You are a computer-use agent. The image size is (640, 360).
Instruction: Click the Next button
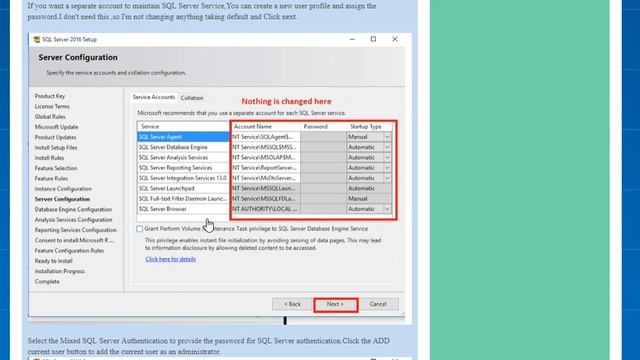pyautogui.click(x=336, y=304)
